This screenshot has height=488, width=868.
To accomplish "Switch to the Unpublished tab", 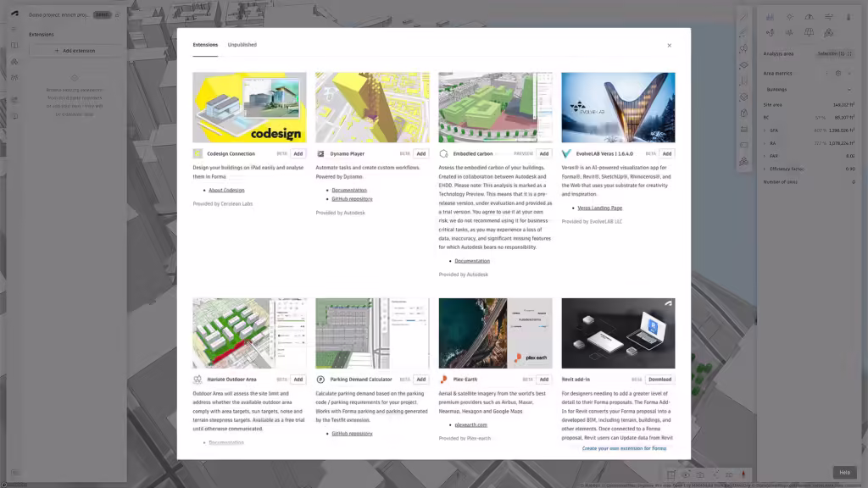I will pyautogui.click(x=242, y=45).
